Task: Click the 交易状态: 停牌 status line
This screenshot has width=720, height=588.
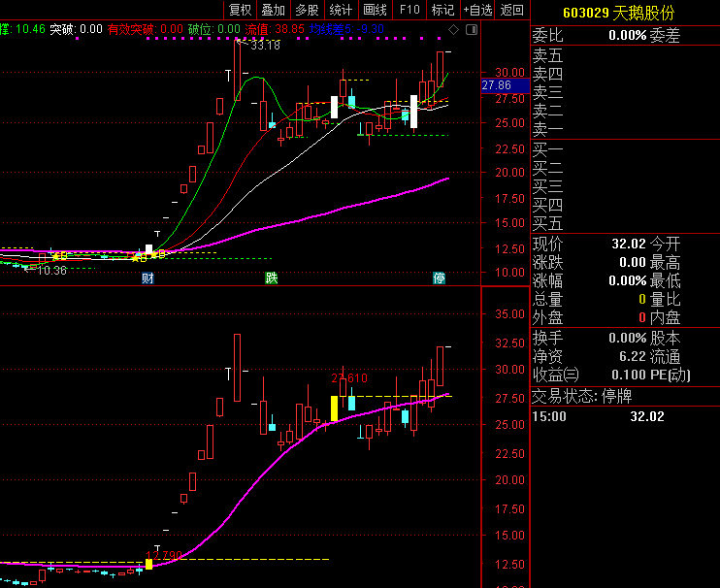Action: point(582,396)
